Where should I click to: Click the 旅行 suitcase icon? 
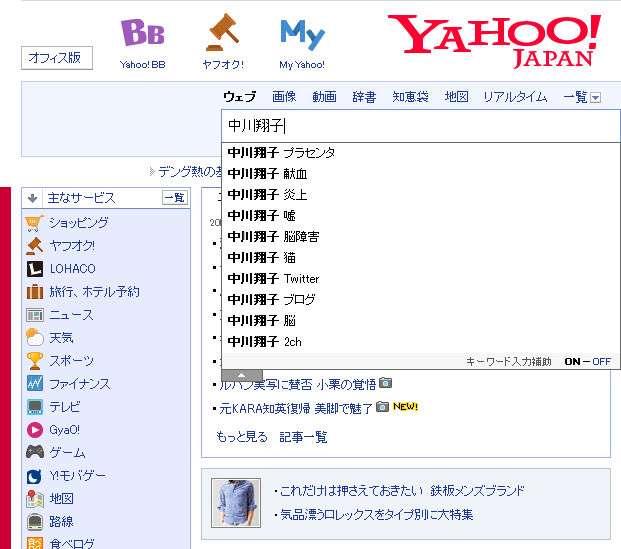34,292
